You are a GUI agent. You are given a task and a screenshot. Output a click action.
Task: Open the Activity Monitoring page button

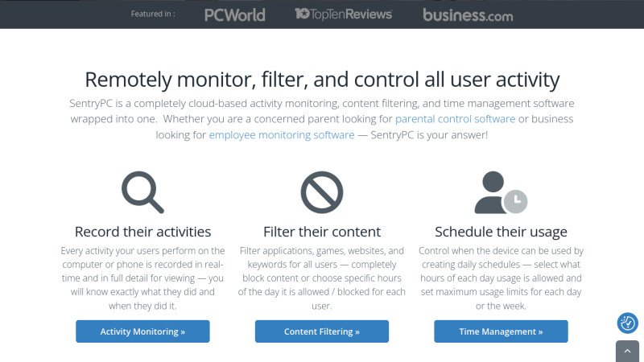(x=142, y=331)
